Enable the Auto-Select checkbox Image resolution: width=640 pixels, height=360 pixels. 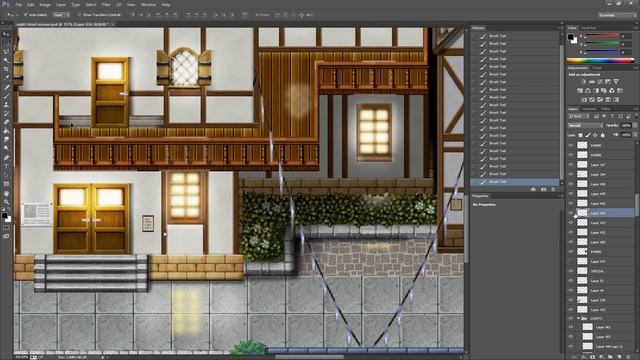[26, 15]
